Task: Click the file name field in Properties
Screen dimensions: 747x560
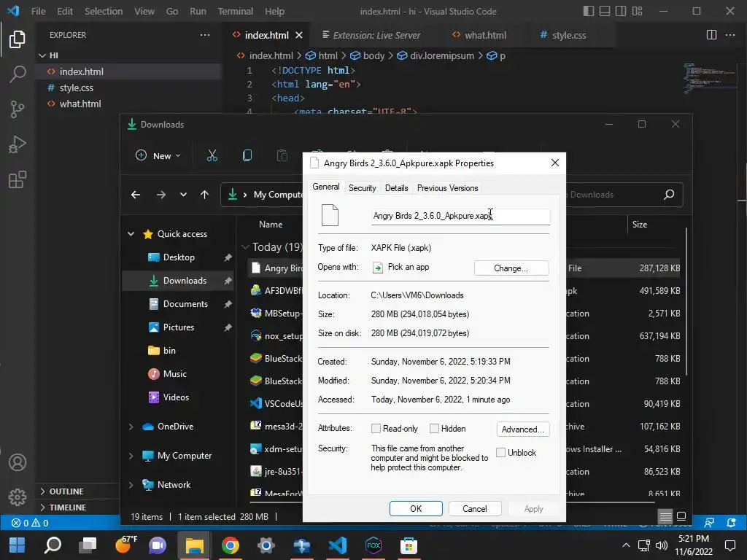Action: [x=461, y=216]
